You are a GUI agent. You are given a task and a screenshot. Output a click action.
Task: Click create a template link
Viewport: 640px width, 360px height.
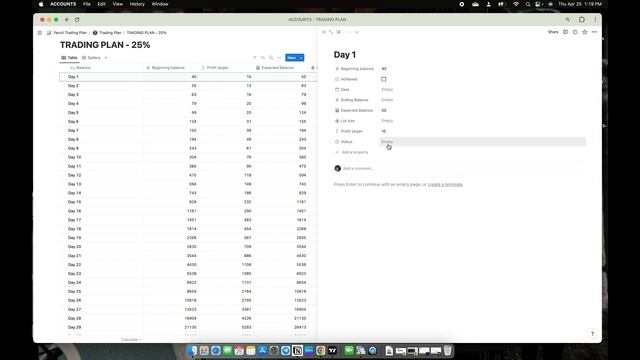(x=445, y=184)
